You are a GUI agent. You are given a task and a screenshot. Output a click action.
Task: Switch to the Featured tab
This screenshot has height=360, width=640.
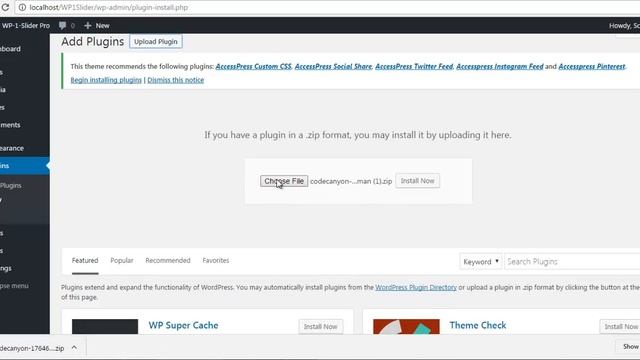(x=85, y=260)
